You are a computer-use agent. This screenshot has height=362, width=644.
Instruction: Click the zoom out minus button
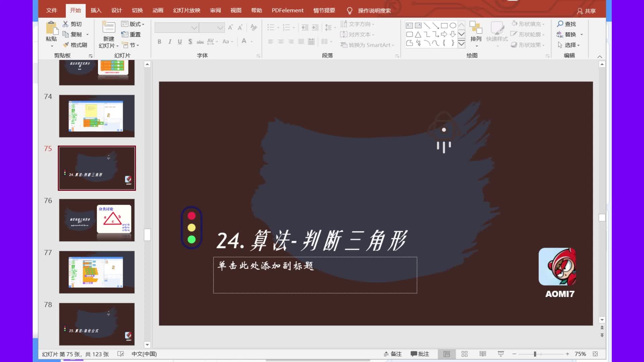(514, 354)
